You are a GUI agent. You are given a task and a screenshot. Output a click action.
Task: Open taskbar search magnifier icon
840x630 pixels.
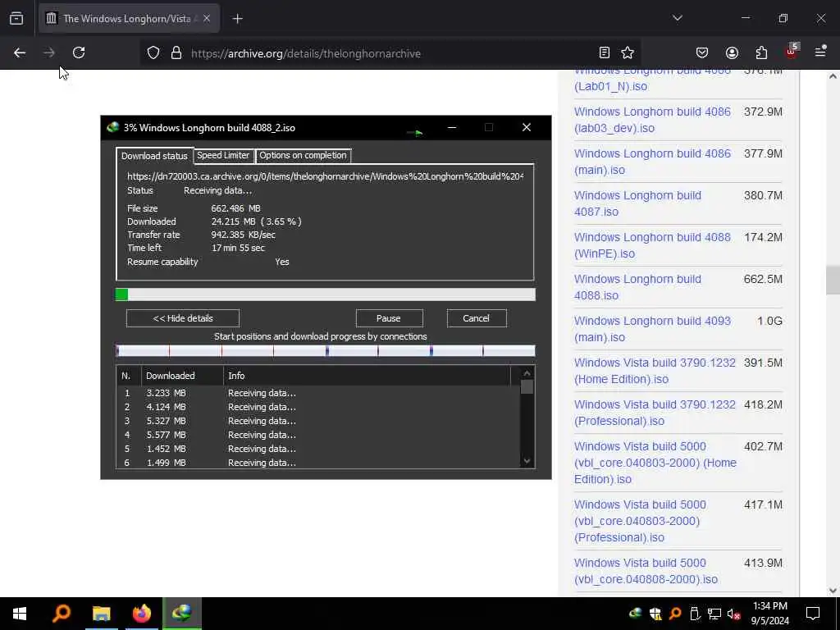point(61,614)
